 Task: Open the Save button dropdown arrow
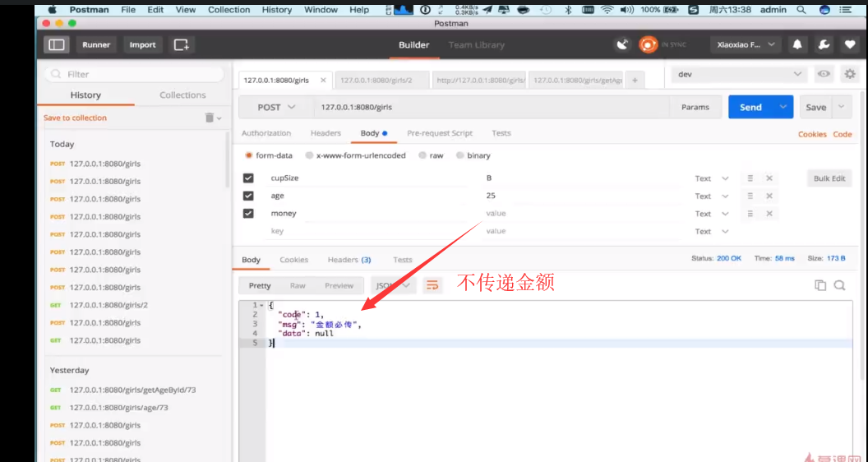click(x=842, y=107)
